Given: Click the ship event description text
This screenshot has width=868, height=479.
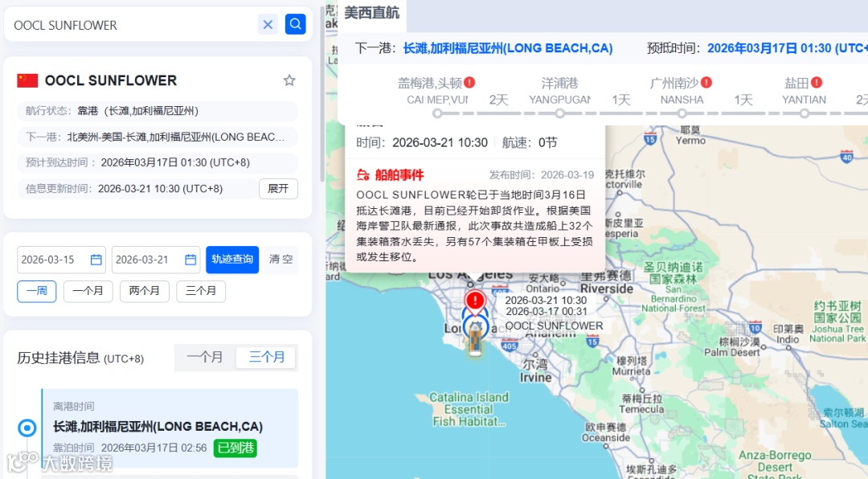Looking at the screenshot, I should point(474,226).
